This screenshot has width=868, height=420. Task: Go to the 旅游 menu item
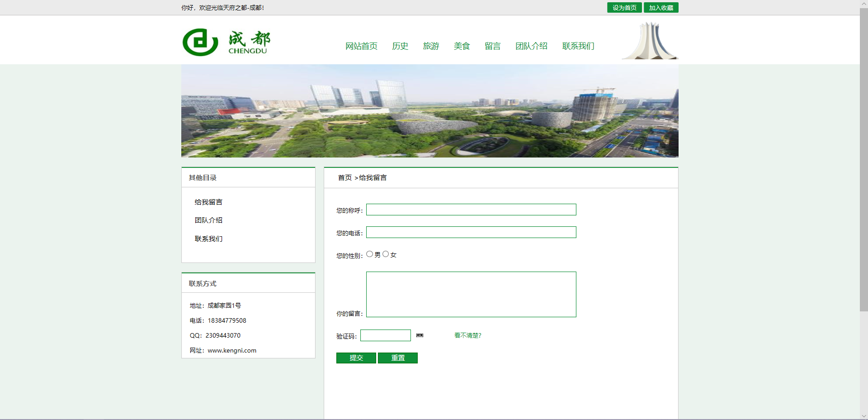pos(431,46)
